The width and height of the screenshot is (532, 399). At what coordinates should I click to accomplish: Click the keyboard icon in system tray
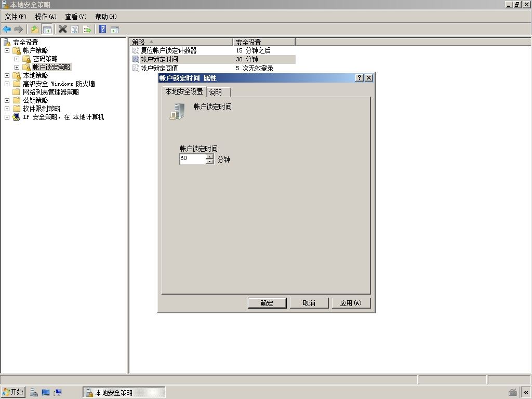(x=513, y=393)
